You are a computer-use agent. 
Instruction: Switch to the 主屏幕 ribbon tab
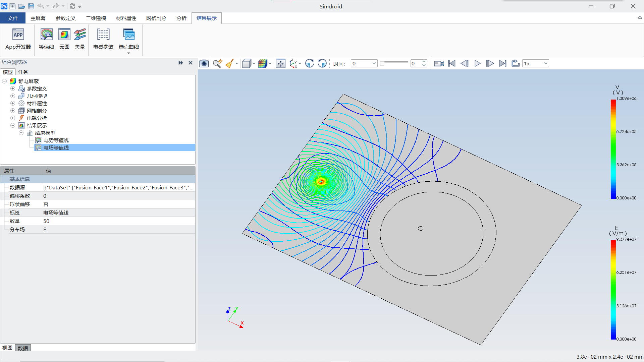[x=38, y=18]
